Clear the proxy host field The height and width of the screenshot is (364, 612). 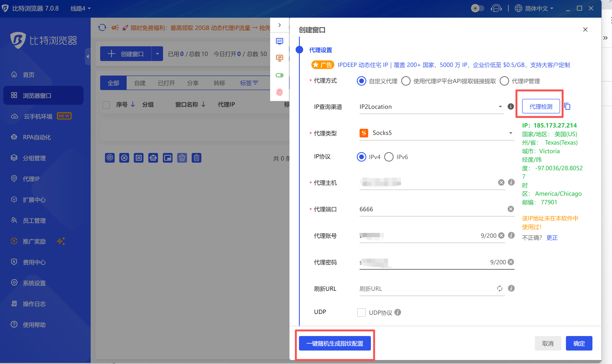coord(501,182)
